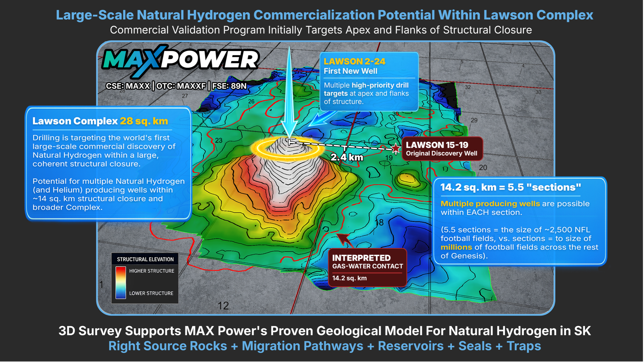Click the small yellow secondary high on the map
The height and width of the screenshot is (362, 644).
pyautogui.click(x=408, y=179)
